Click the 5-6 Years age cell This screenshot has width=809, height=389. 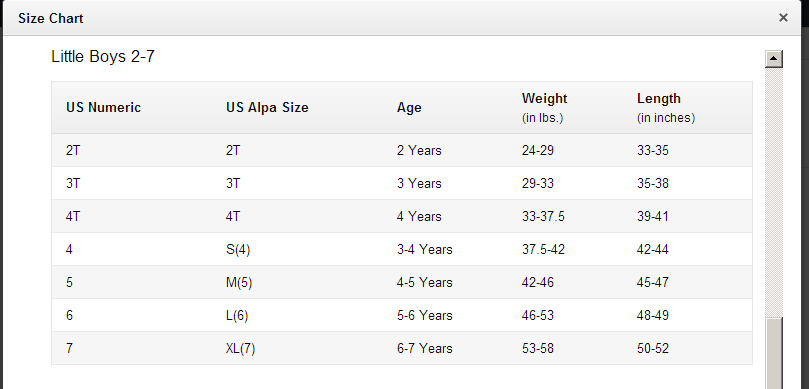(x=425, y=315)
